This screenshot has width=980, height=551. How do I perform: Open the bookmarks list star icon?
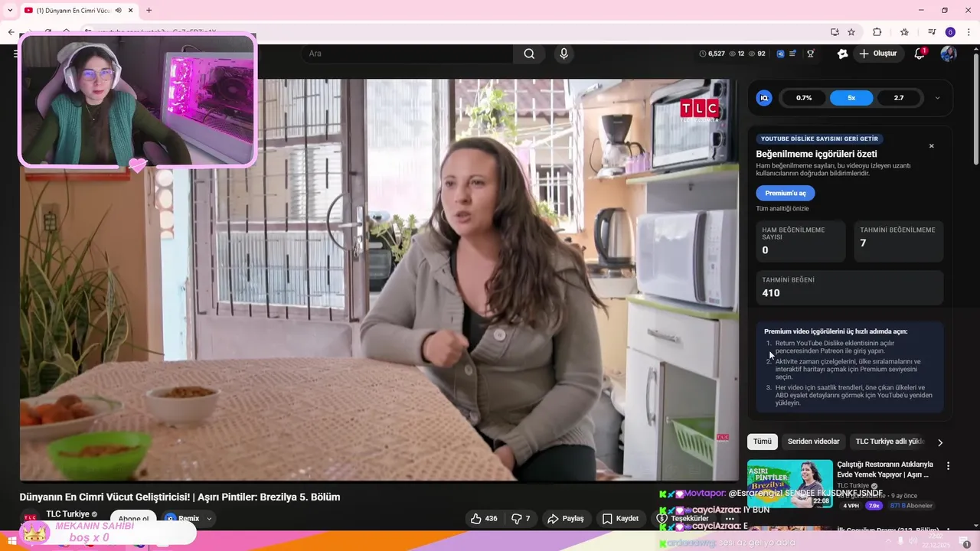[904, 32]
